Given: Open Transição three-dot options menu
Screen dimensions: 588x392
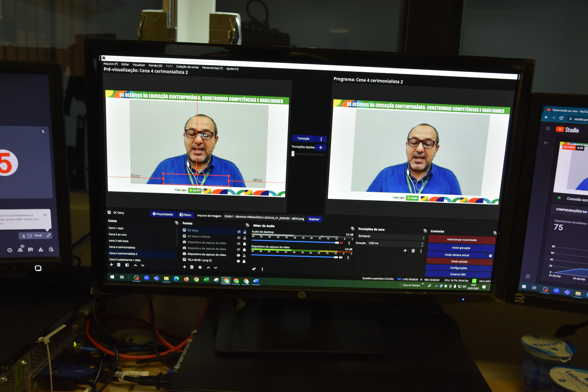Looking at the screenshot, I should [x=321, y=139].
